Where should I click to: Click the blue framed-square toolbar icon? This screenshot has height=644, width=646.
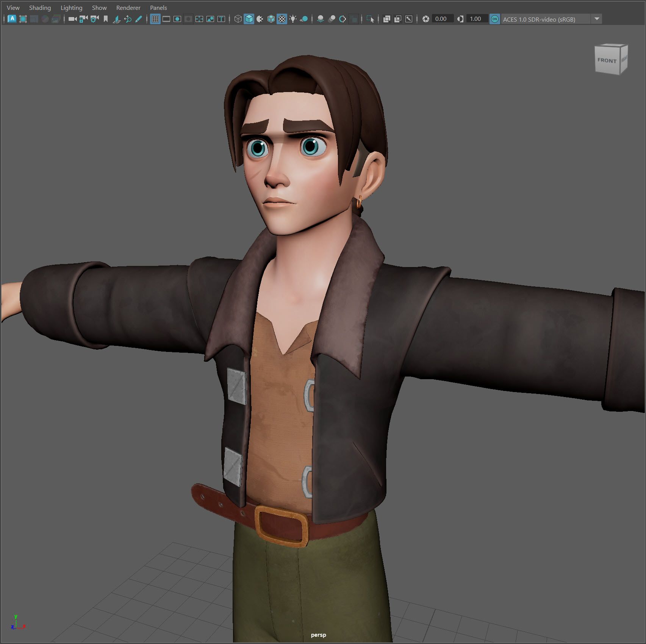tap(23, 19)
